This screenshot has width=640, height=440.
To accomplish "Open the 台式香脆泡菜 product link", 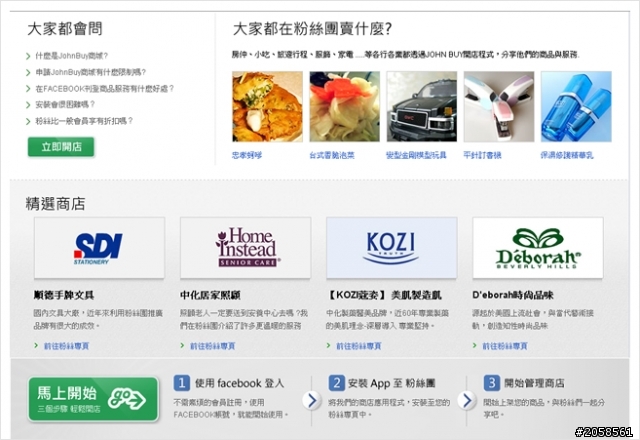I will 332,155.
